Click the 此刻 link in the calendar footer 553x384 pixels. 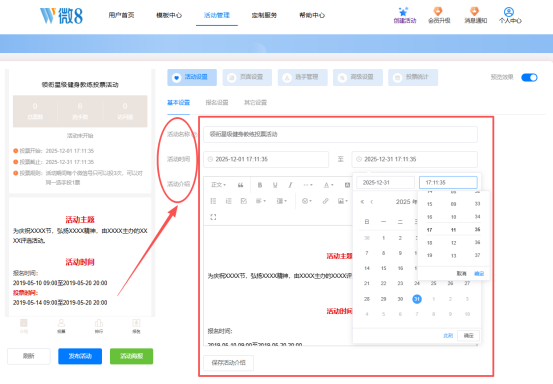click(448, 336)
